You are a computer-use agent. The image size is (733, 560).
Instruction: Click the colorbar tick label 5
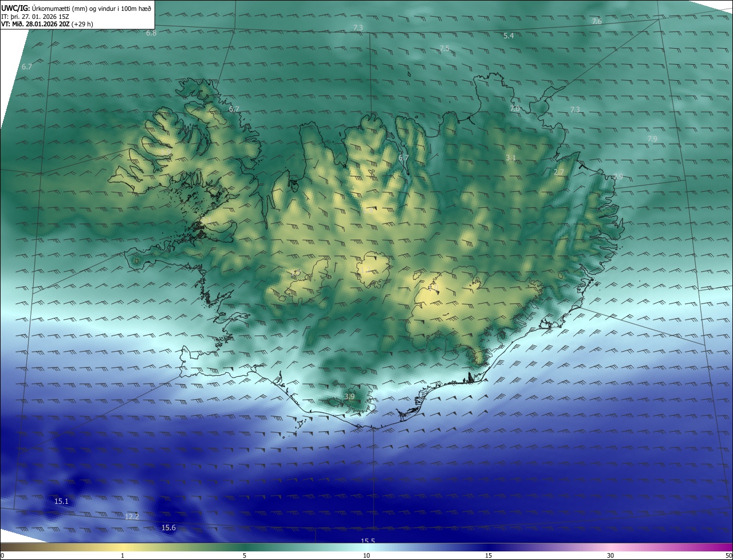coord(245,555)
